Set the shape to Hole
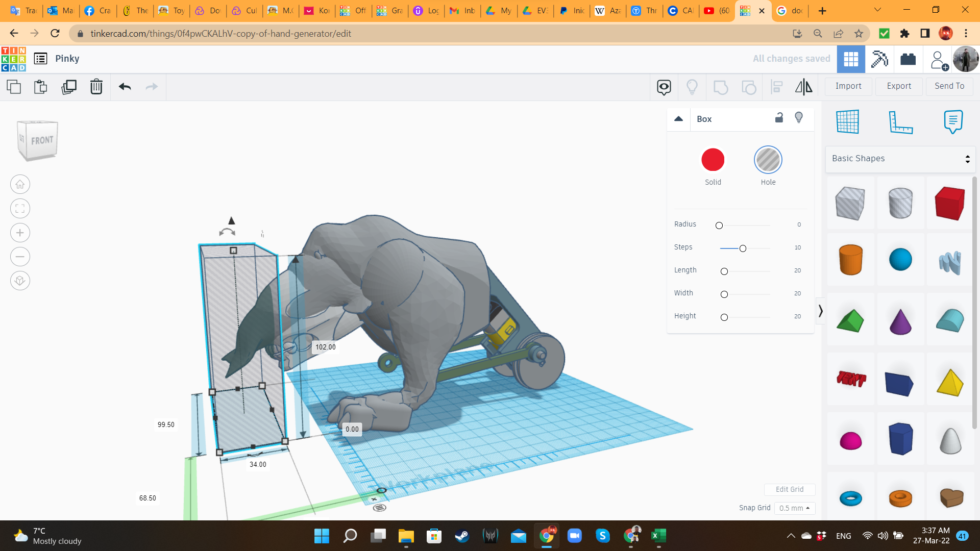The height and width of the screenshot is (551, 980). point(768,160)
